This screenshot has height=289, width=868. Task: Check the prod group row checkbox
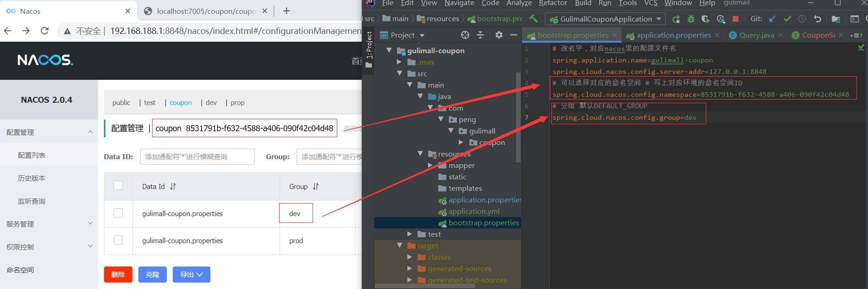tap(118, 240)
